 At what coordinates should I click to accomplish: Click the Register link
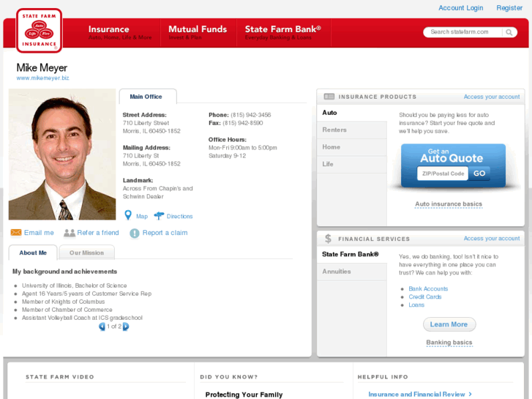tap(509, 8)
